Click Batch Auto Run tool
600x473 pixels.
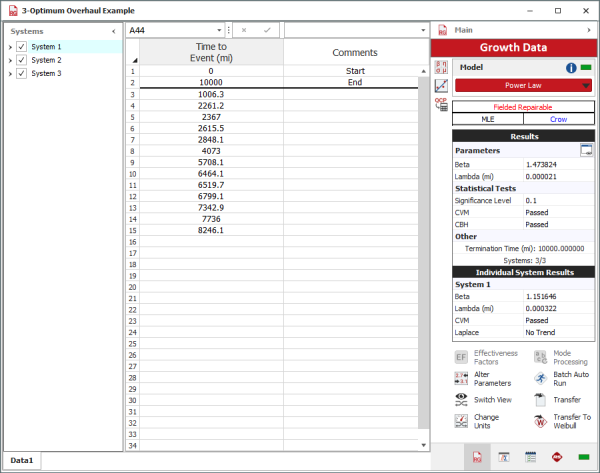(x=541, y=377)
